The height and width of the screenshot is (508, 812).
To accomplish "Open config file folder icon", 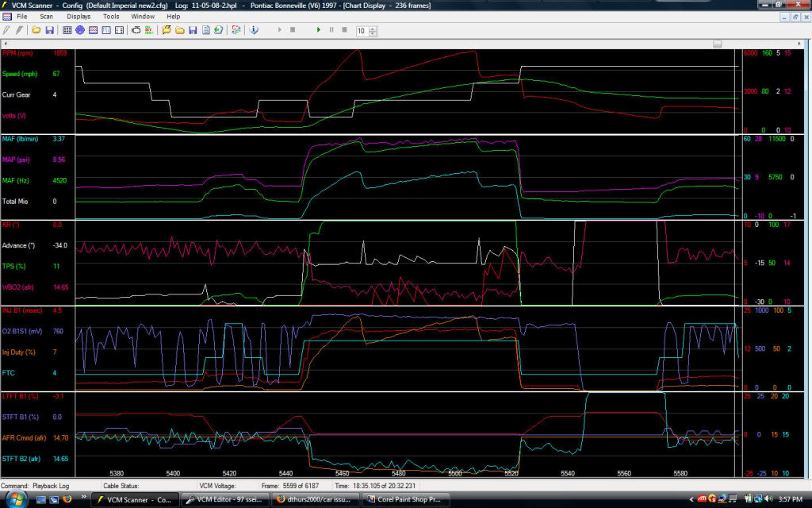I will pos(36,30).
